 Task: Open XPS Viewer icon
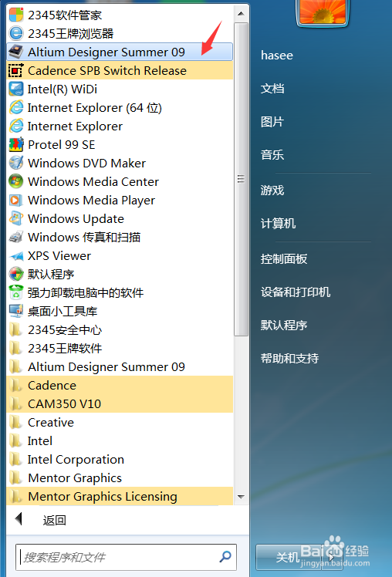16,256
